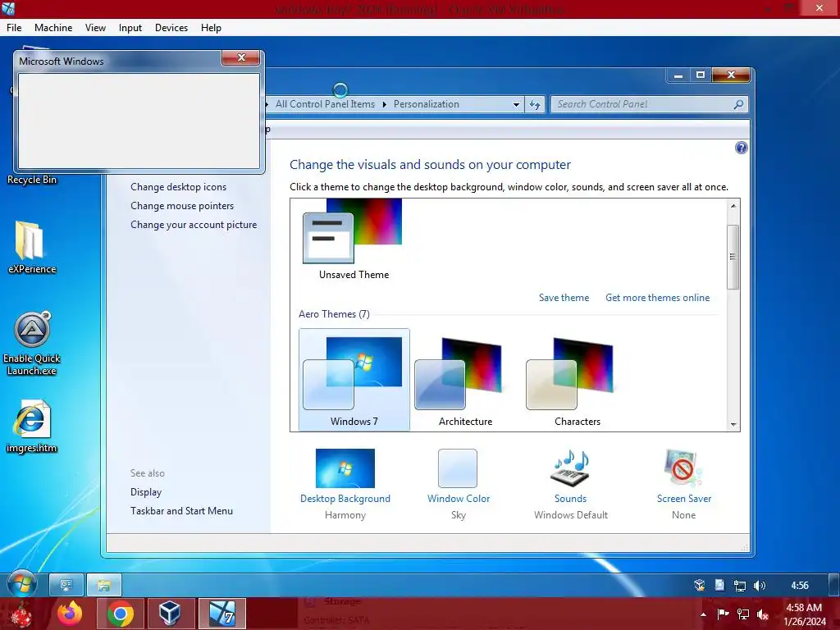Select the Windows 7 Aero theme
This screenshot has width=840, height=630.
(354, 380)
